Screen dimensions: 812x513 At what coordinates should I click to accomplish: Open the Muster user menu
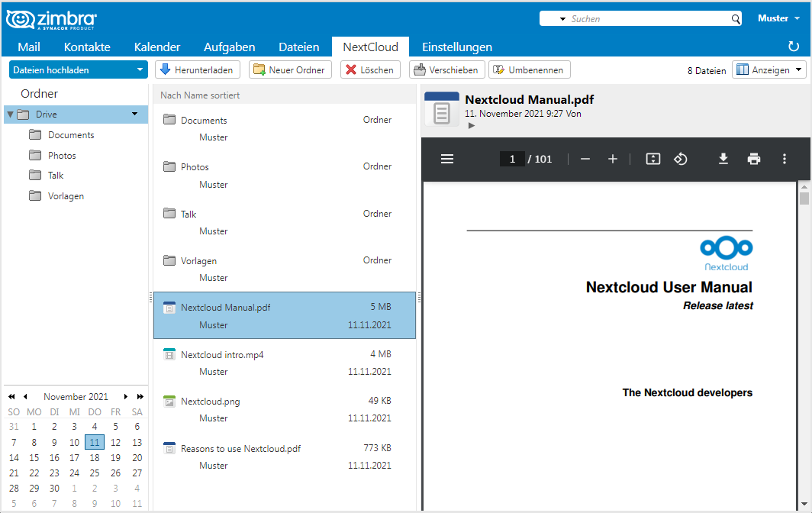(x=779, y=18)
